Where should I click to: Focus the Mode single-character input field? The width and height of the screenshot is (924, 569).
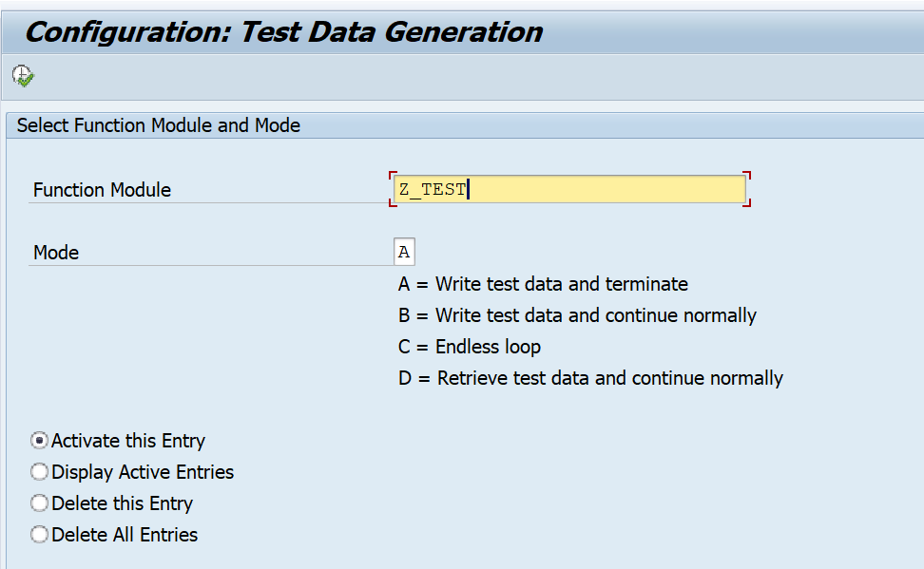click(404, 253)
